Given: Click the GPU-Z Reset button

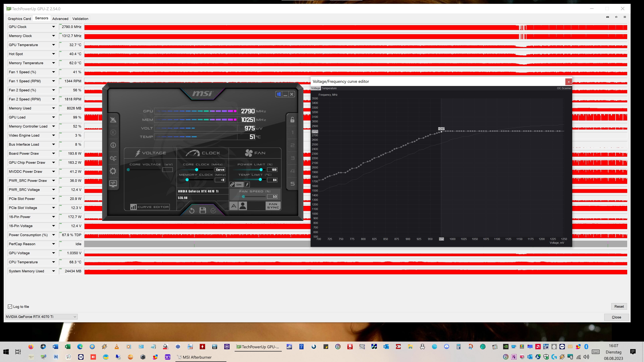Looking at the screenshot, I should coord(619,307).
